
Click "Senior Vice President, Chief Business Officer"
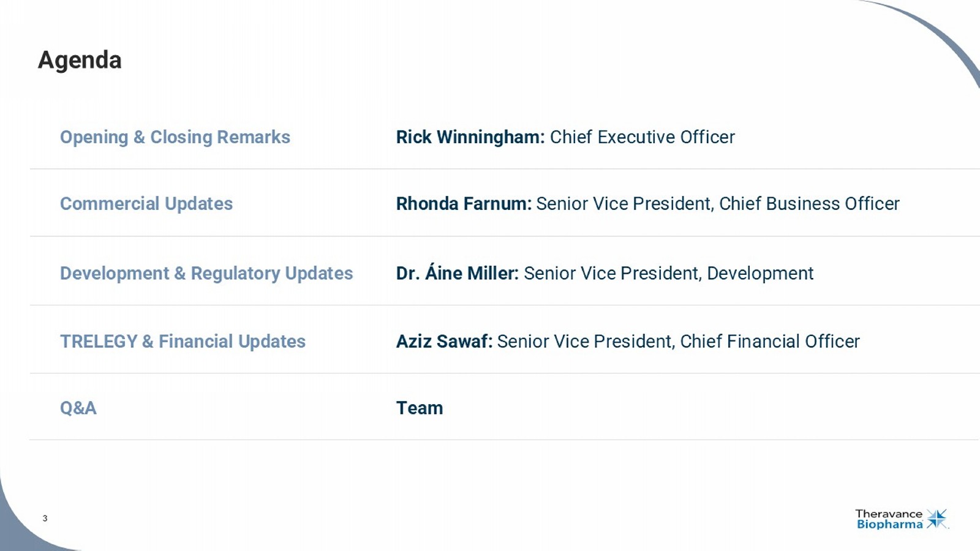point(717,203)
